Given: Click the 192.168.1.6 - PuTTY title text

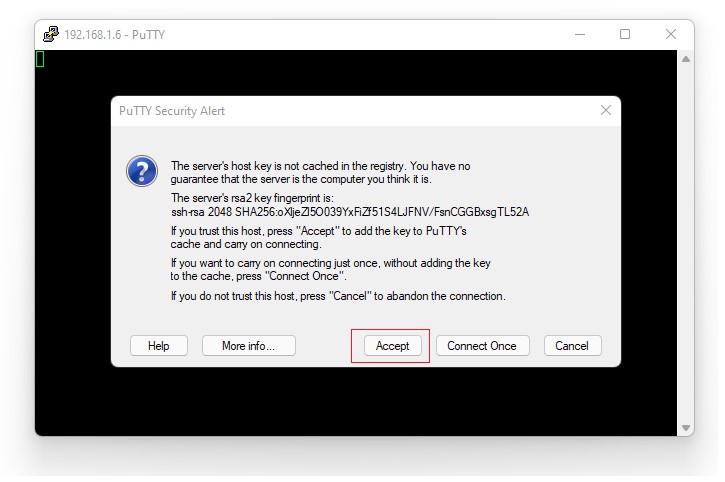Looking at the screenshot, I should [x=115, y=35].
